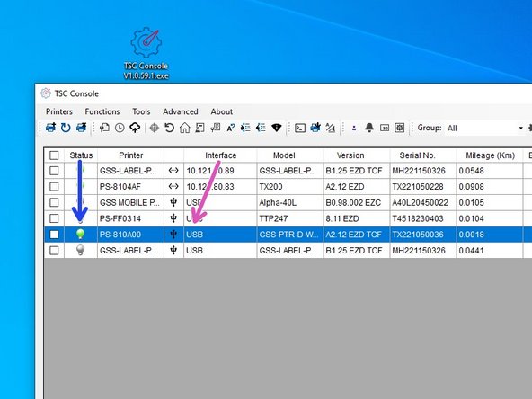
Task: Open the Tools menu
Action: click(141, 111)
